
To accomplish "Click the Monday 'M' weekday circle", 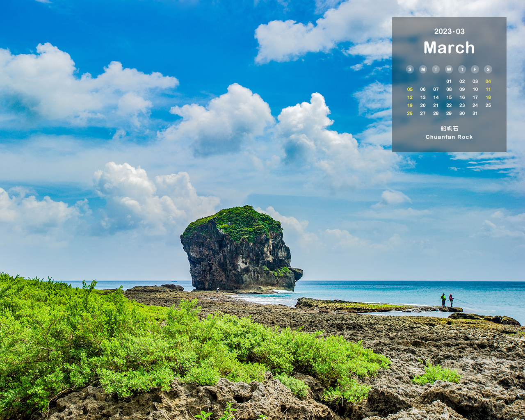I will point(423,69).
